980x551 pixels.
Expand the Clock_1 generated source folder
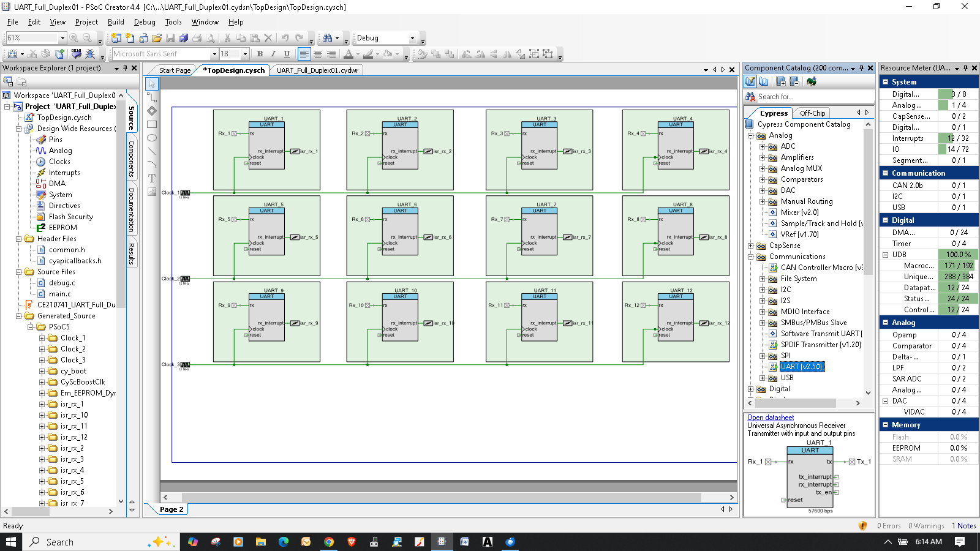(x=42, y=338)
